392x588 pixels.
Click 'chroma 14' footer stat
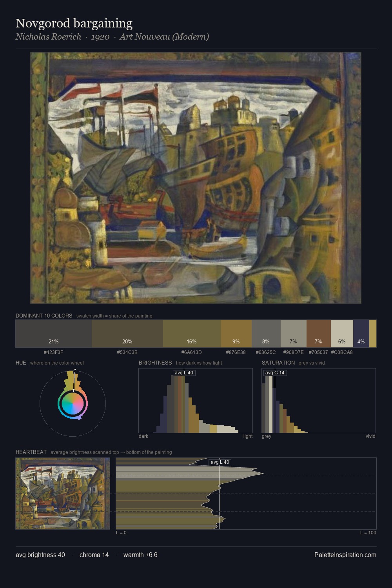[x=94, y=555]
